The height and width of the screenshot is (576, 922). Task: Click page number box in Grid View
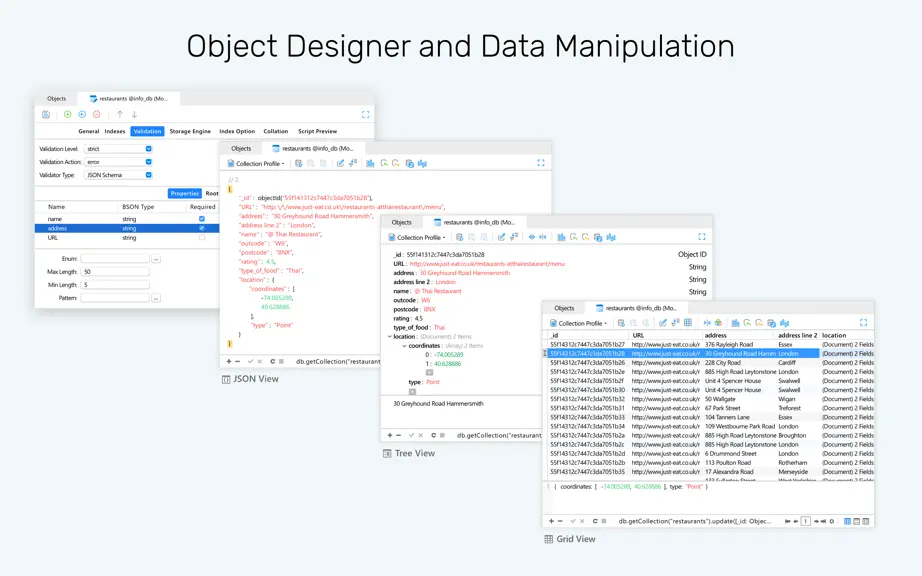coord(806,521)
